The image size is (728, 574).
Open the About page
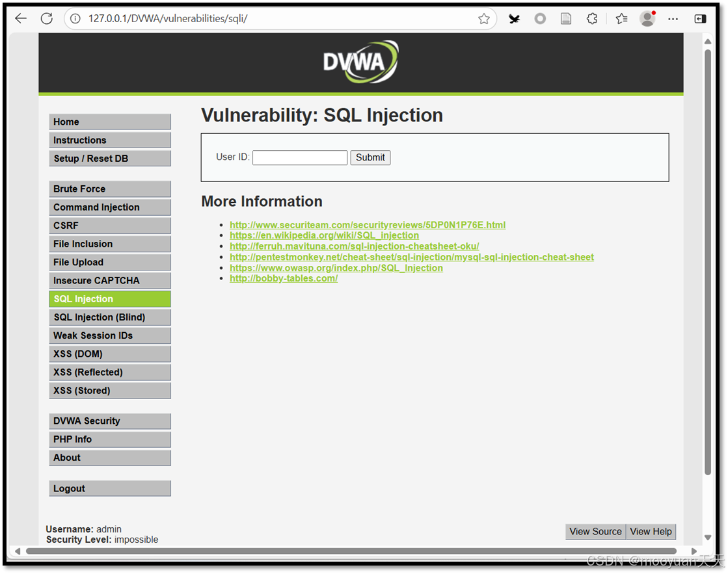(x=110, y=458)
